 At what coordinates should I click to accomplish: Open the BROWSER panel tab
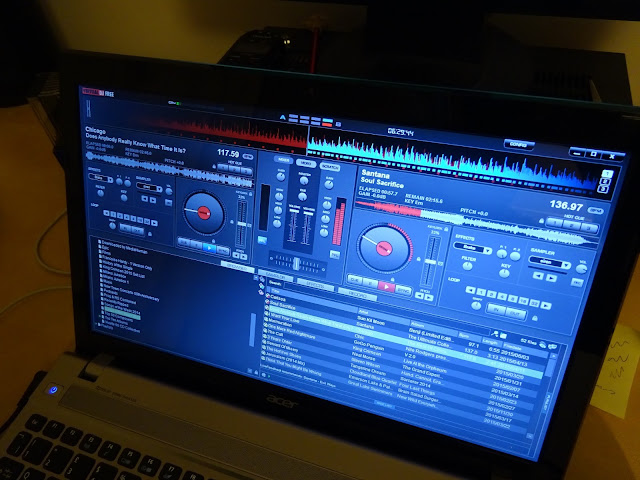pyautogui.click(x=238, y=266)
